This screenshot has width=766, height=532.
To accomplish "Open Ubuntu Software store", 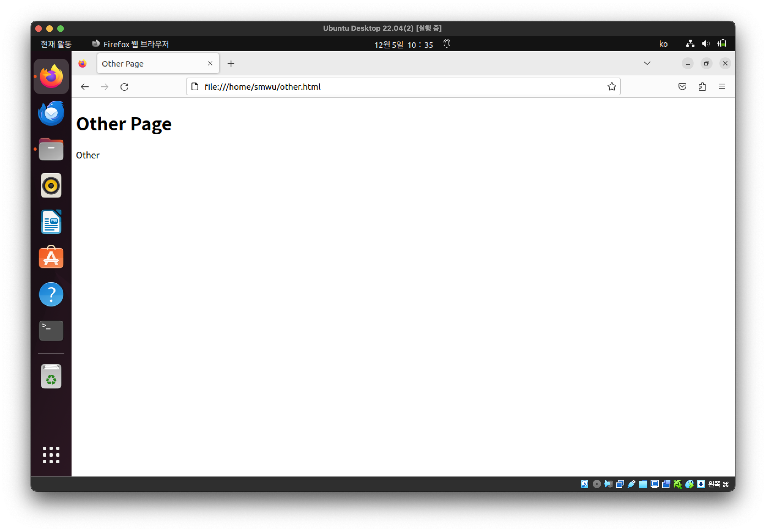I will [x=51, y=257].
